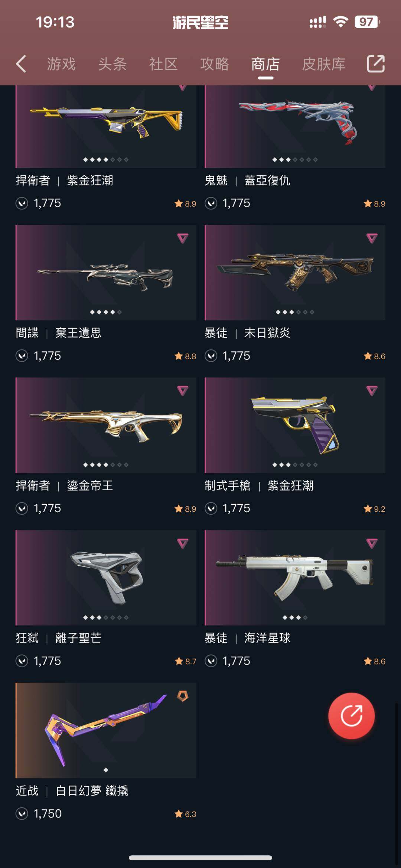Screen dimensions: 401x868
Task: Tap the back arrow in header
Action: (x=21, y=64)
